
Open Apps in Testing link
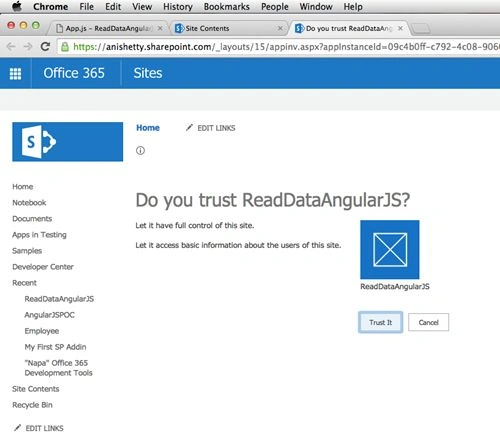click(39, 235)
